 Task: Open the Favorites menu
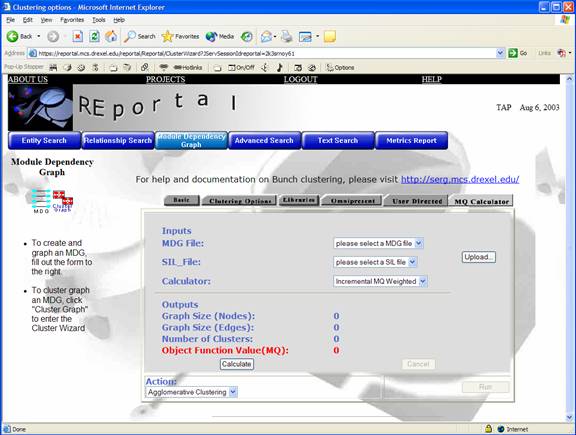click(x=72, y=20)
